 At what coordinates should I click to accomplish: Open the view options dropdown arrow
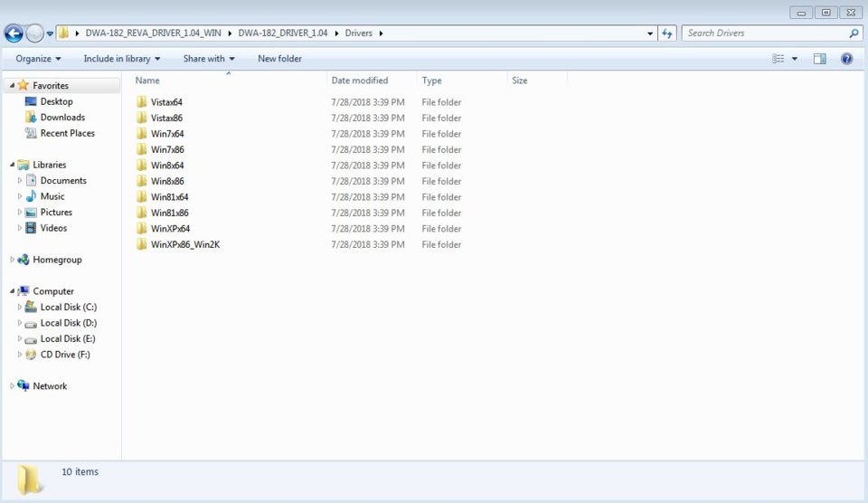pos(795,59)
